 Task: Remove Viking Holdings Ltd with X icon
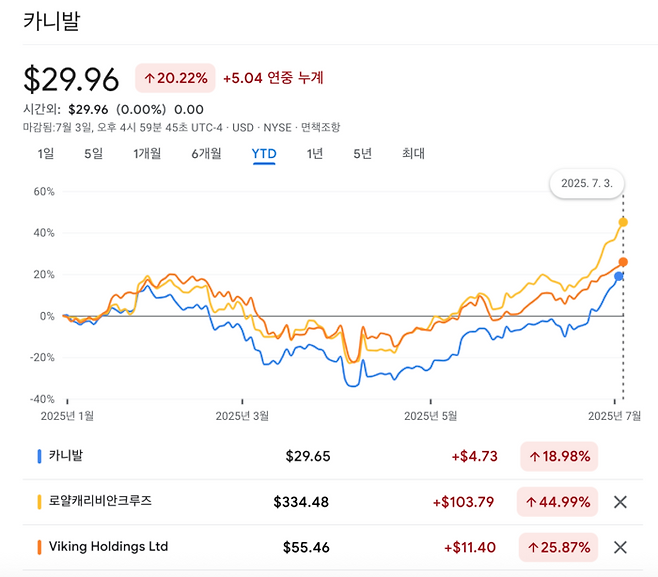[x=620, y=547]
